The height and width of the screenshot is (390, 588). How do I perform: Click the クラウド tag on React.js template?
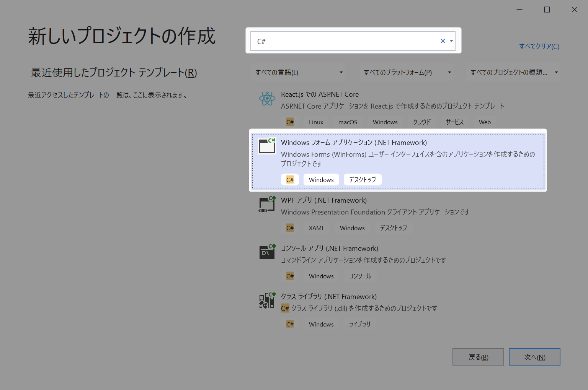tap(422, 122)
